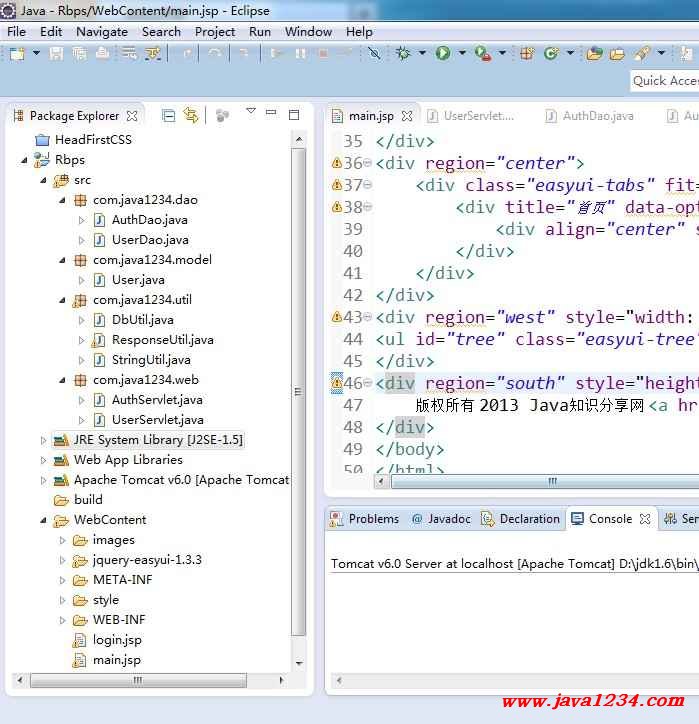Viewport: 699px width, 724px height.
Task: Expand the AuthDao.java node
Action: (82, 220)
